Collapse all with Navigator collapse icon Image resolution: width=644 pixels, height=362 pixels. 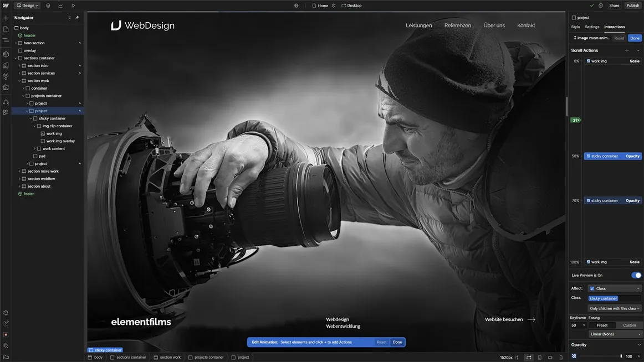[69, 18]
